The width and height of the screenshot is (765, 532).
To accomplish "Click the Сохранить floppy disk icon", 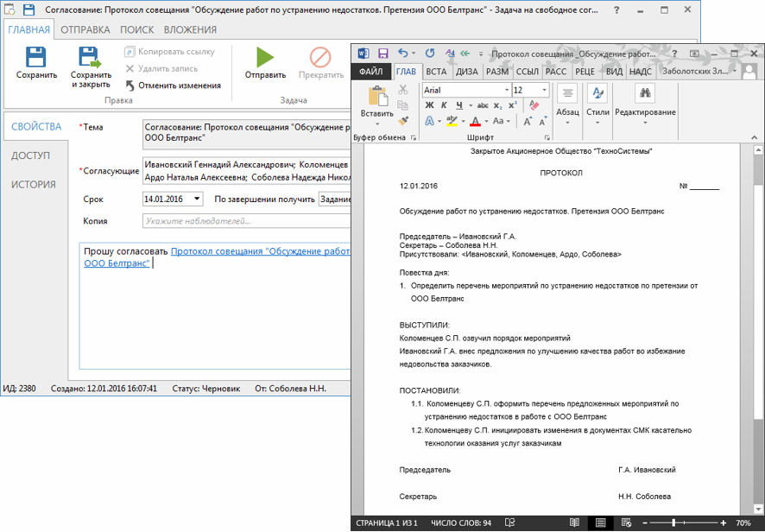I will pos(36,58).
